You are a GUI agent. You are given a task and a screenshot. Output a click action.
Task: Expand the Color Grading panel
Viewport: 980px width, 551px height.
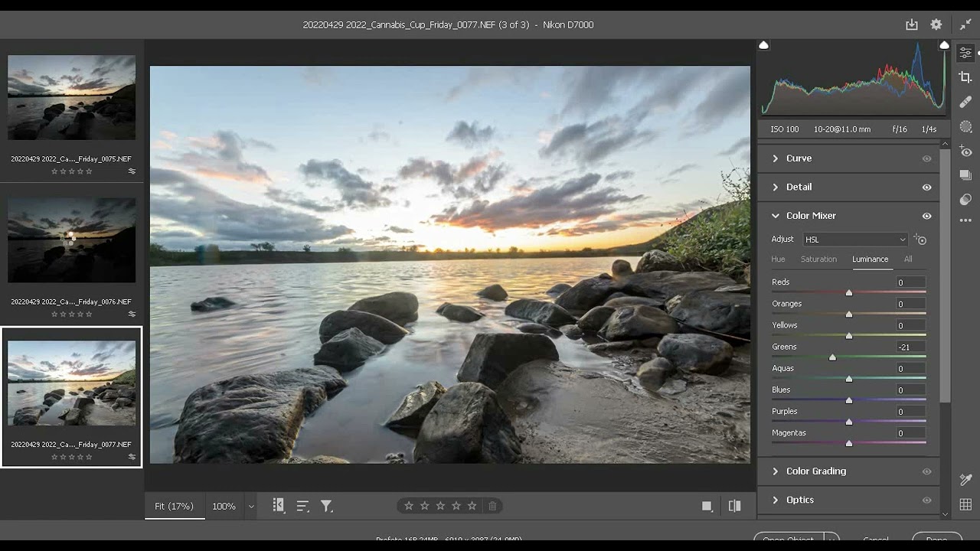tap(775, 471)
